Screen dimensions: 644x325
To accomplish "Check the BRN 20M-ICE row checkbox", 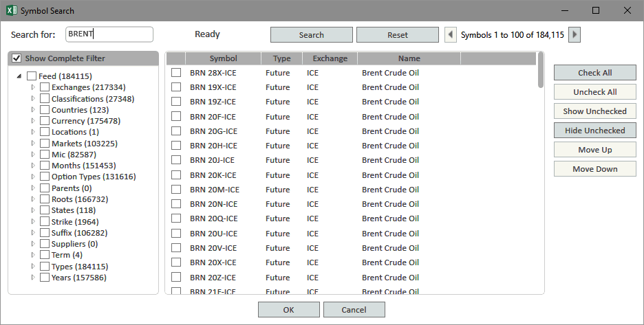I will (176, 190).
